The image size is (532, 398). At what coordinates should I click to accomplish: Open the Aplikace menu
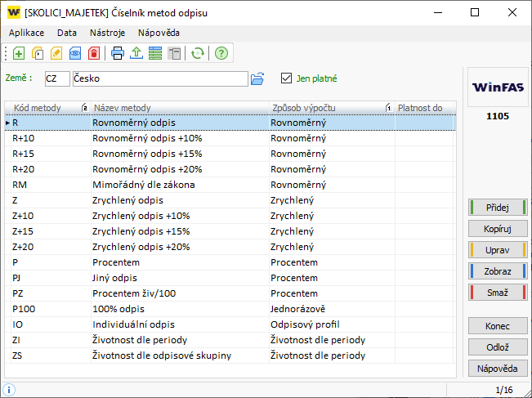point(26,33)
